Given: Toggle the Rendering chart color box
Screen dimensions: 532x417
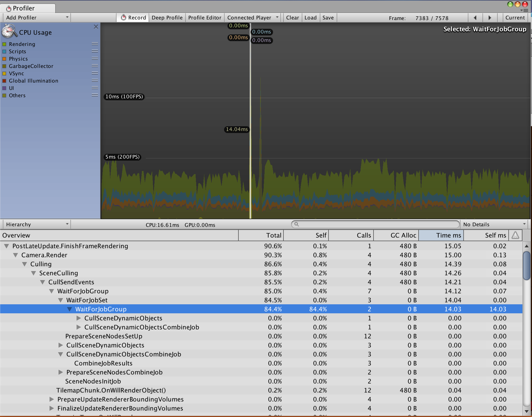Looking at the screenshot, I should coord(4,44).
